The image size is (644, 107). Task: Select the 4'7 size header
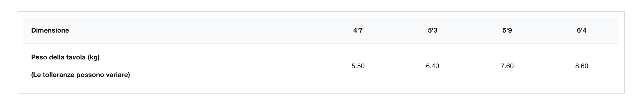(x=358, y=30)
